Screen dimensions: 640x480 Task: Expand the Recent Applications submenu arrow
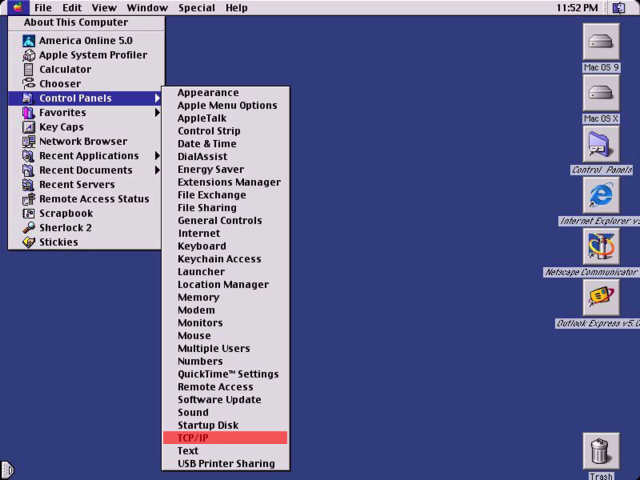[157, 156]
